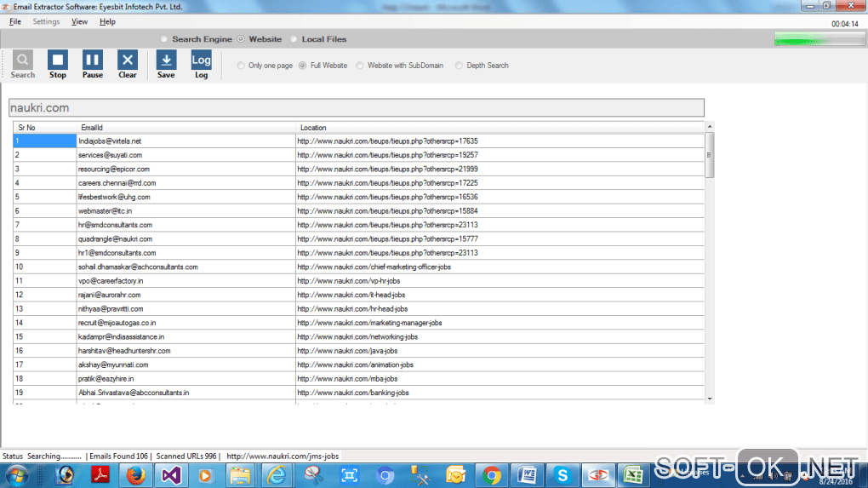Select email pratik@eazyhire.in
868x488 pixels.
106,379
